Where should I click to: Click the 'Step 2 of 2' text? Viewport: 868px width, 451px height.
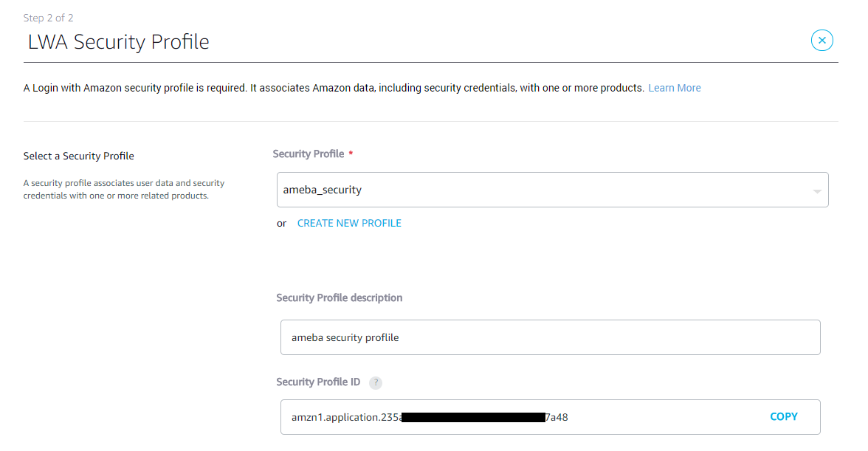(48, 18)
